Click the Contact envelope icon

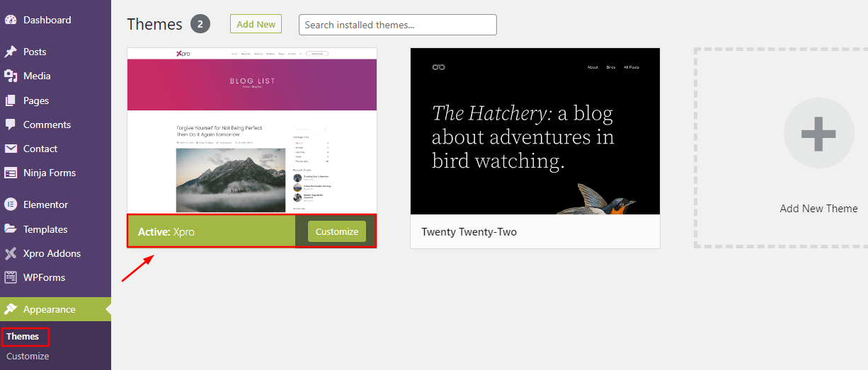point(11,149)
